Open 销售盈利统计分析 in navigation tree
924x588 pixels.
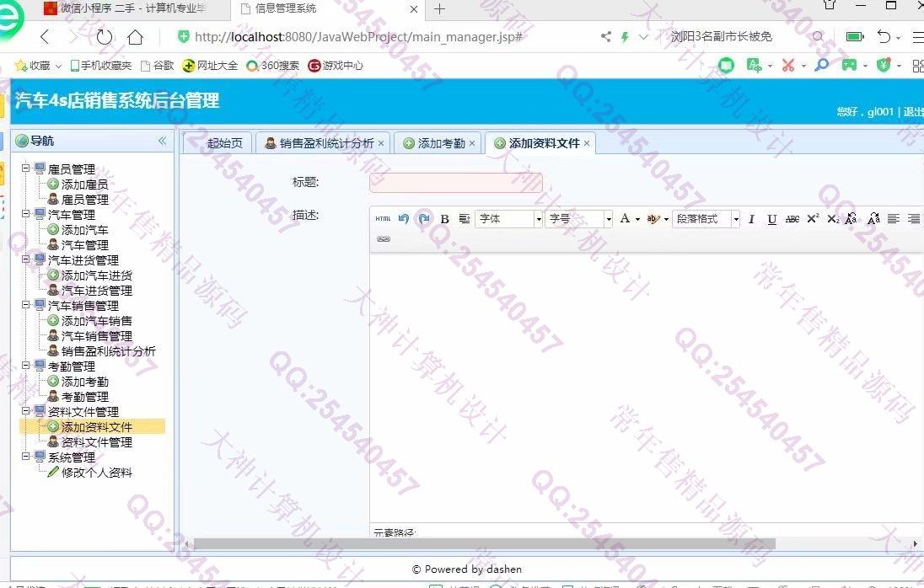pyautogui.click(x=109, y=351)
